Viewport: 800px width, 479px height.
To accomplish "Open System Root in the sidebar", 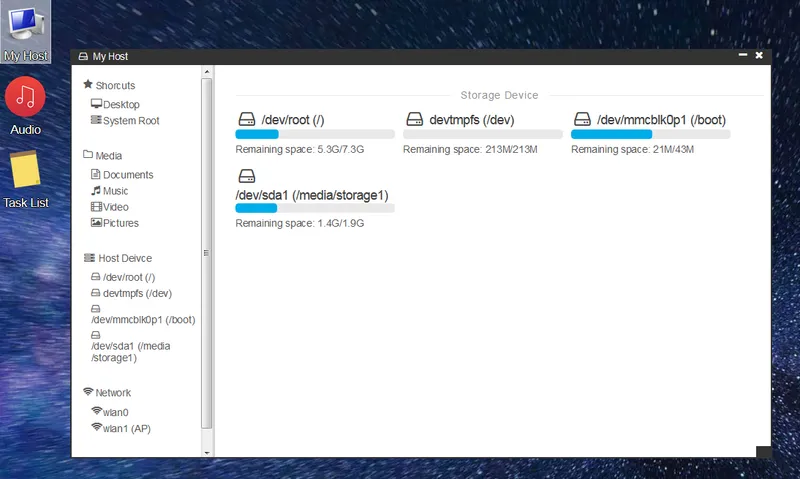I will pyautogui.click(x=130, y=121).
